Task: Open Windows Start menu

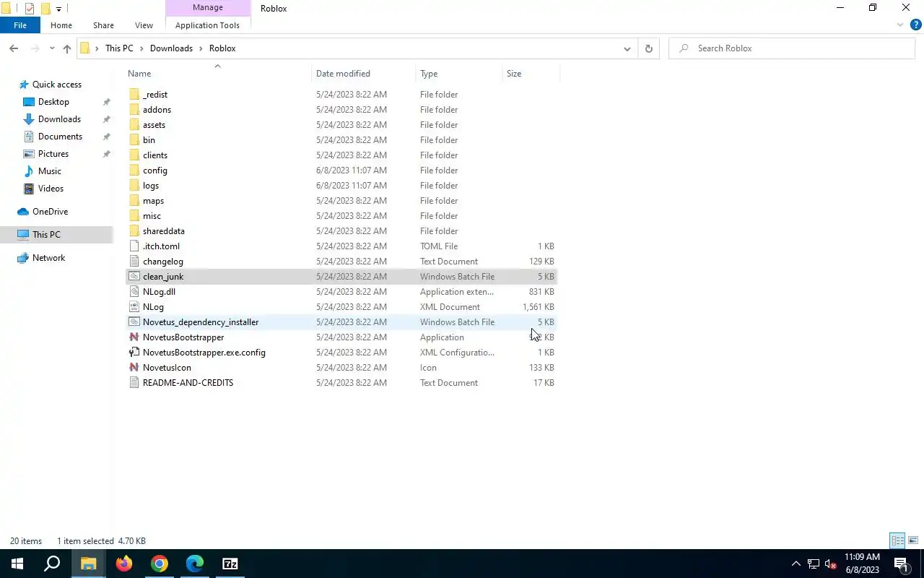Action: pos(17,564)
